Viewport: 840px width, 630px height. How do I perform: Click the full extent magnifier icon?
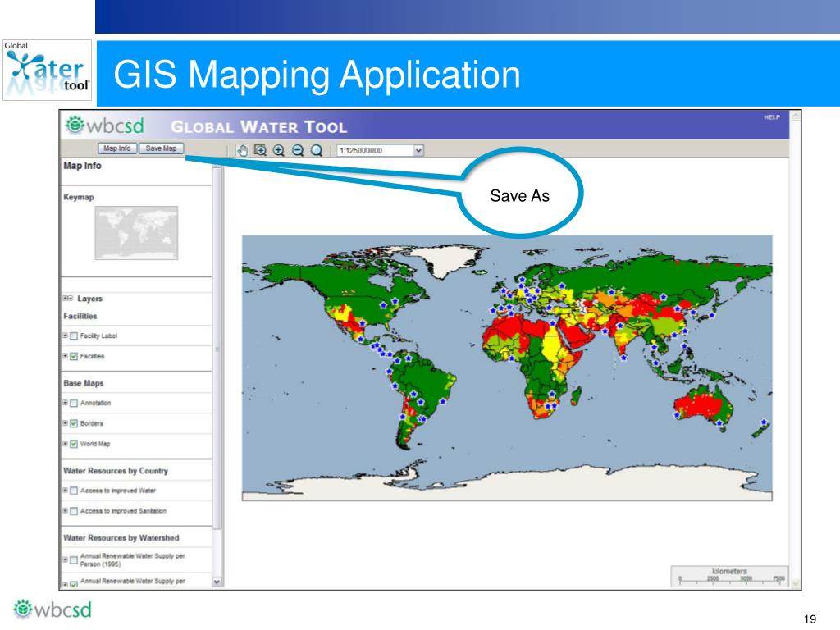tap(317, 151)
